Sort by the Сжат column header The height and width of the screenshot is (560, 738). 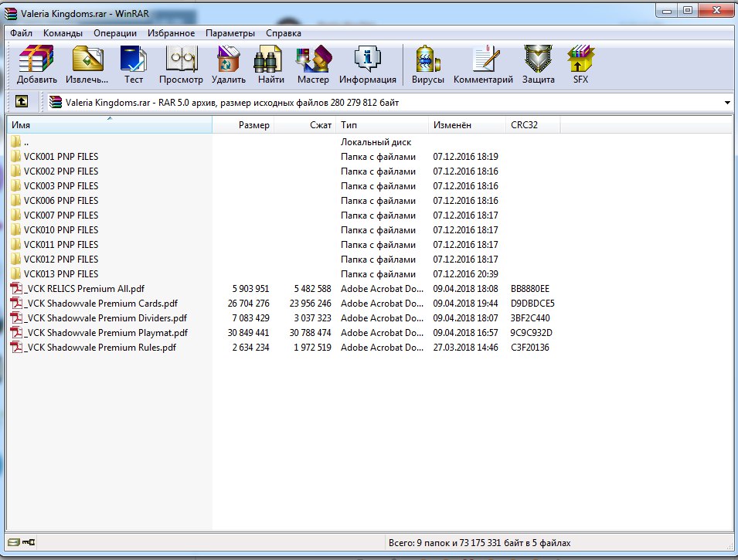pyautogui.click(x=304, y=124)
